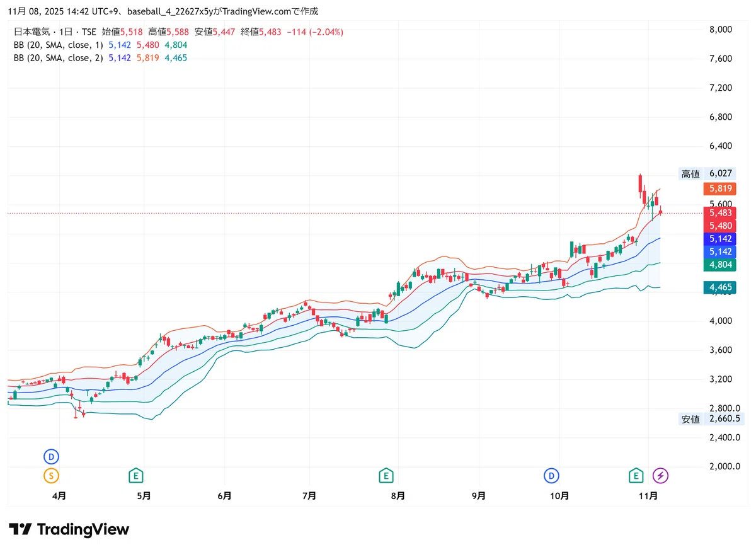Open the earnings E marker before 11月
This screenshot has height=552, width=756.
[636, 475]
